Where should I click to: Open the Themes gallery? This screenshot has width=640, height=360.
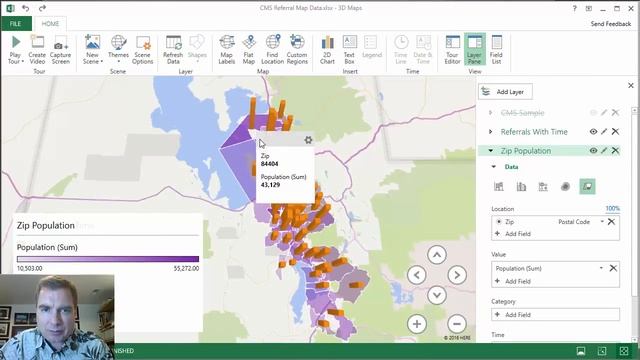[x=118, y=50]
